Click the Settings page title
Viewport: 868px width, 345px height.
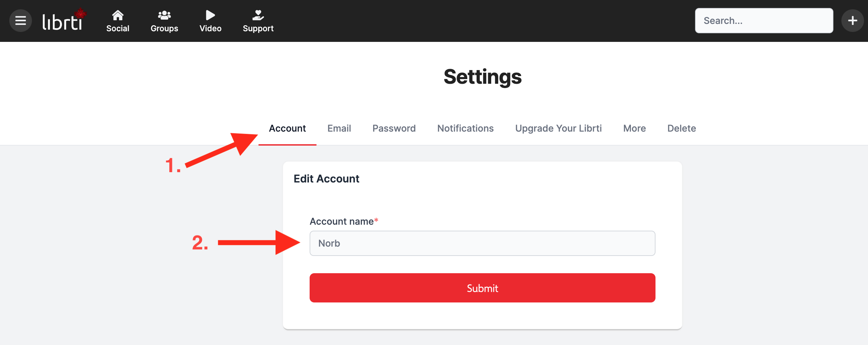[482, 77]
